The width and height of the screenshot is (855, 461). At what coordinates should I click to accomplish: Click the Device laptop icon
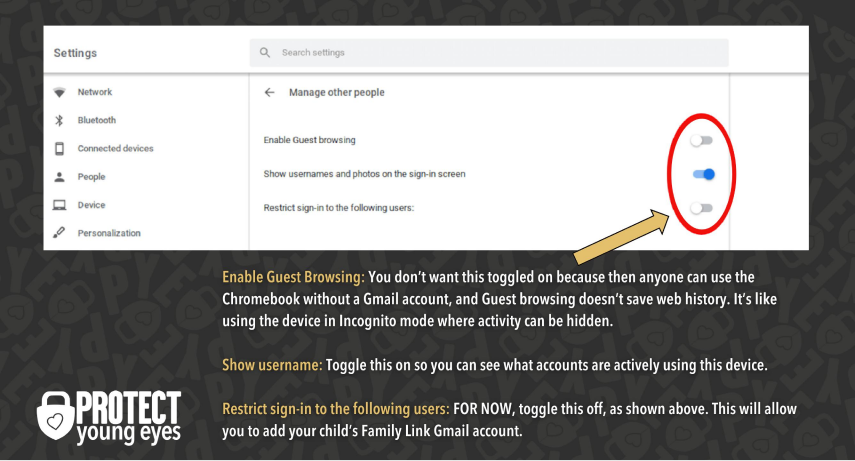point(59,205)
